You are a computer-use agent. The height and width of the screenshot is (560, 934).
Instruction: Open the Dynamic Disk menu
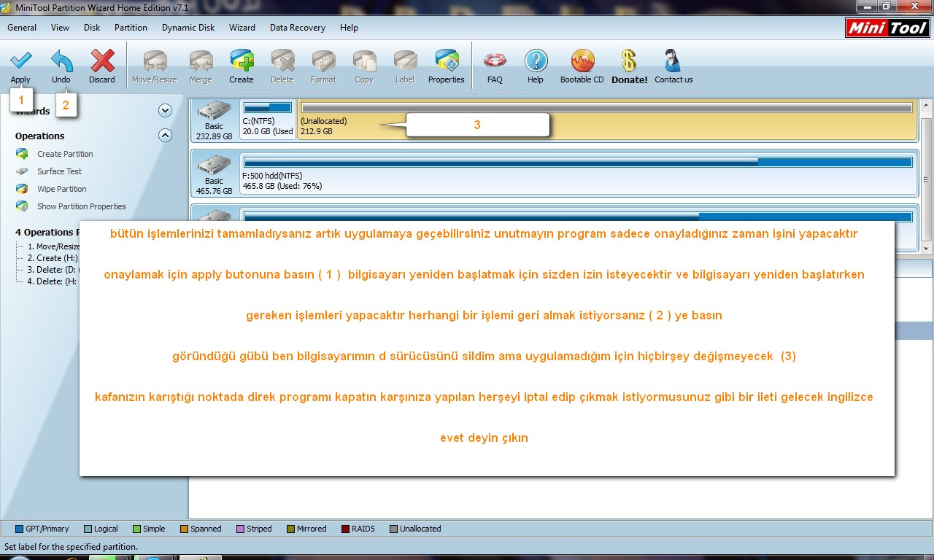click(188, 28)
